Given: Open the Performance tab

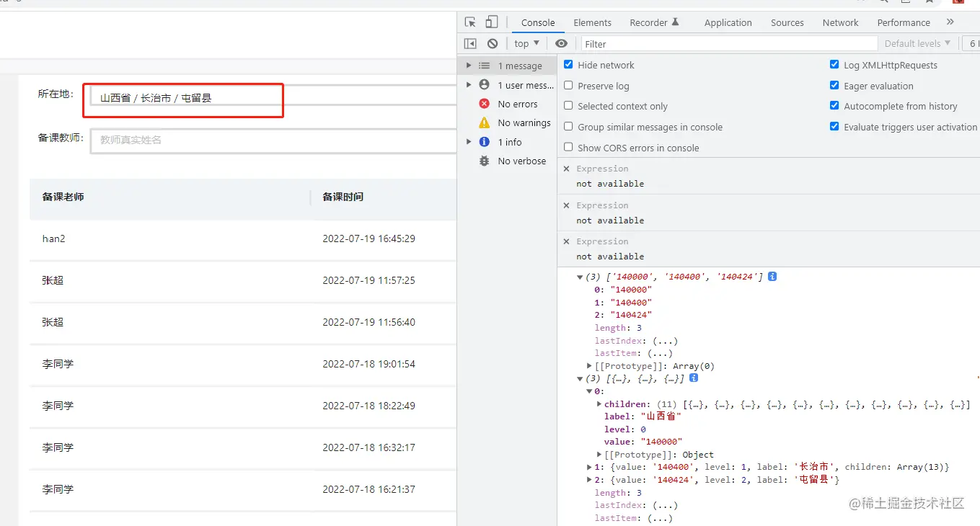Looking at the screenshot, I should tap(904, 22).
